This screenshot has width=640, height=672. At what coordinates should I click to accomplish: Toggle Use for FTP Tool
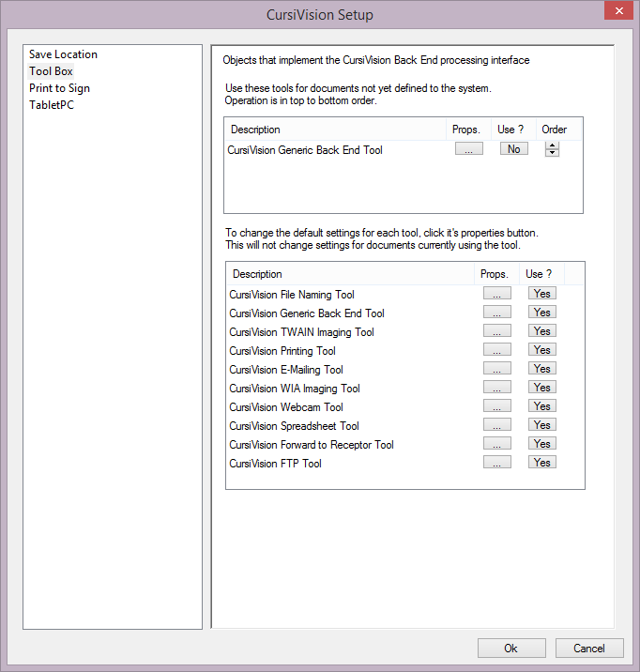(541, 463)
